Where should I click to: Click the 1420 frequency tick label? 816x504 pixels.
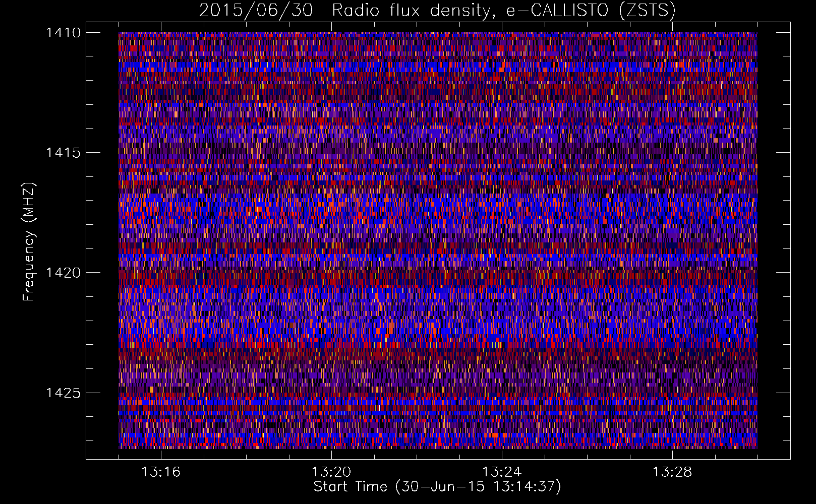[63, 273]
